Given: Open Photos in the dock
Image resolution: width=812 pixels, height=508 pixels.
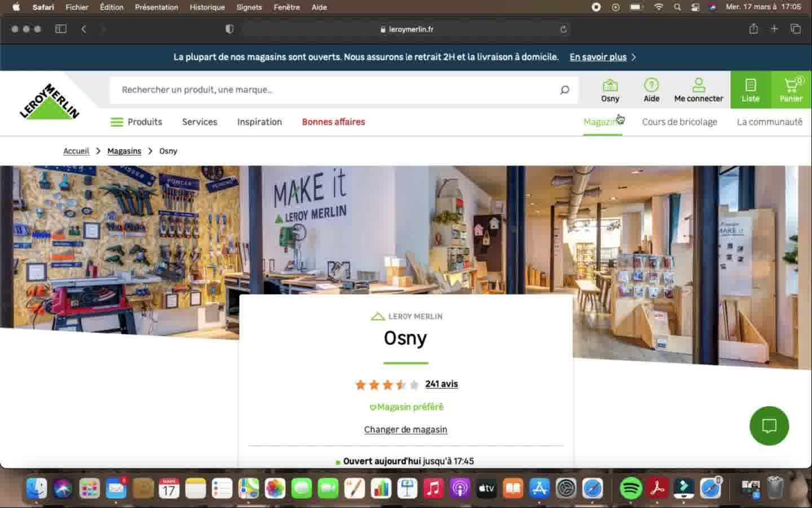Looking at the screenshot, I should coord(275,488).
